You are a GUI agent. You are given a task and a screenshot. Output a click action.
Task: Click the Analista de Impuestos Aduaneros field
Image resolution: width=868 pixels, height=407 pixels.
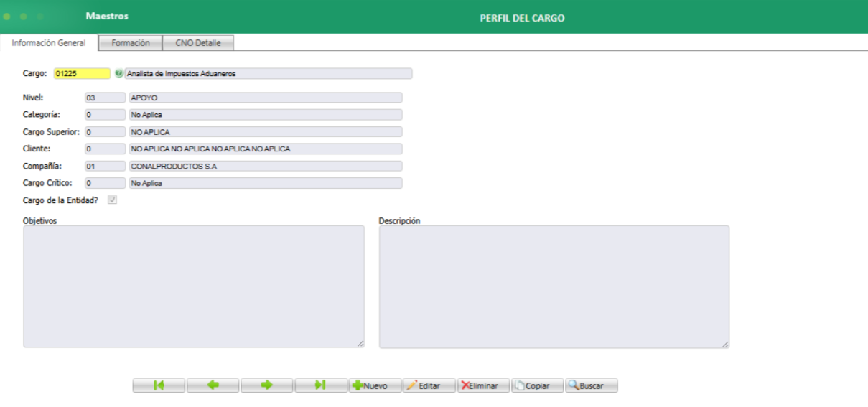pyautogui.click(x=269, y=73)
